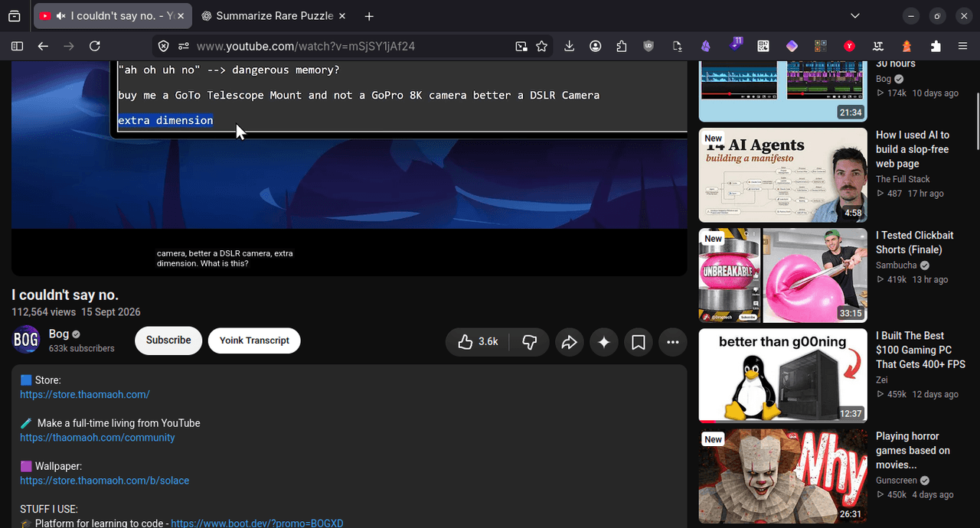
Task: Click the highlighted extra dimension text in video
Action: tap(165, 120)
